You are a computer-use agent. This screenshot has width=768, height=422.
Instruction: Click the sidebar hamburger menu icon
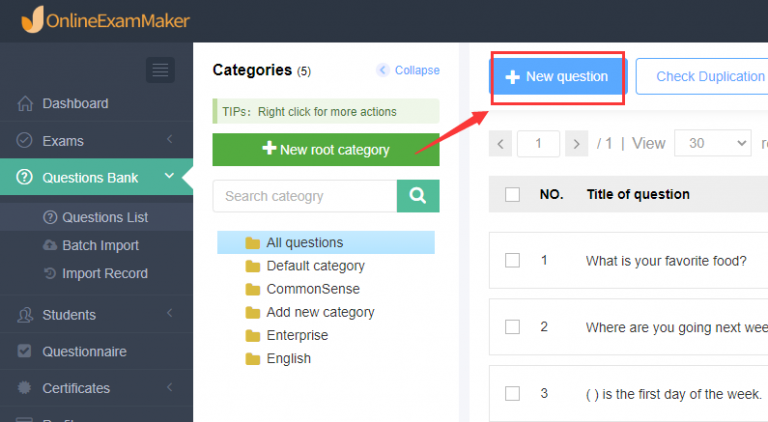(x=160, y=70)
